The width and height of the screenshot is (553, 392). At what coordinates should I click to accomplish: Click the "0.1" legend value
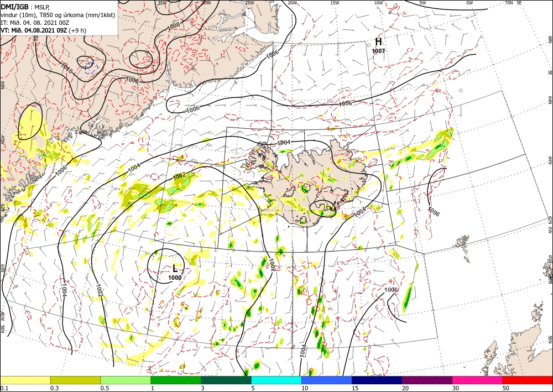(x=3, y=388)
